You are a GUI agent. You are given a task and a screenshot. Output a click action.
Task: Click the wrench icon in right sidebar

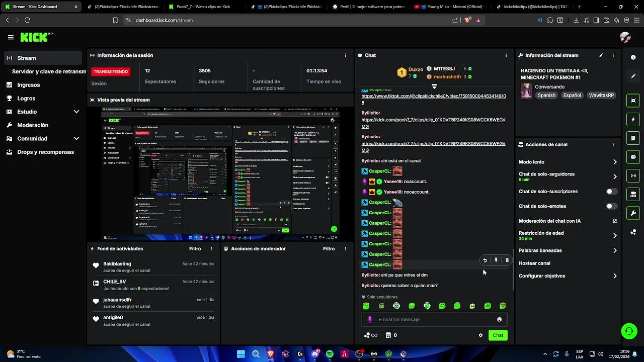point(633,213)
